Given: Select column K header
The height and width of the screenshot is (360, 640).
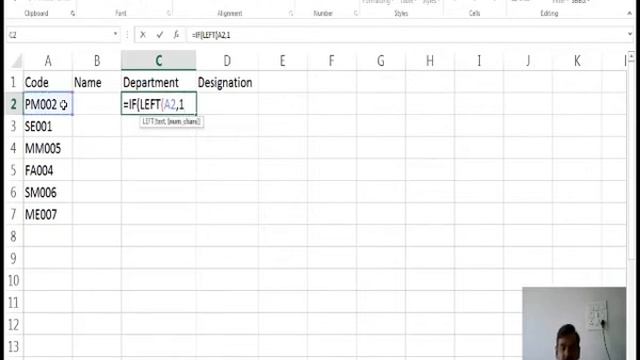Looking at the screenshot, I should click(x=577, y=61).
